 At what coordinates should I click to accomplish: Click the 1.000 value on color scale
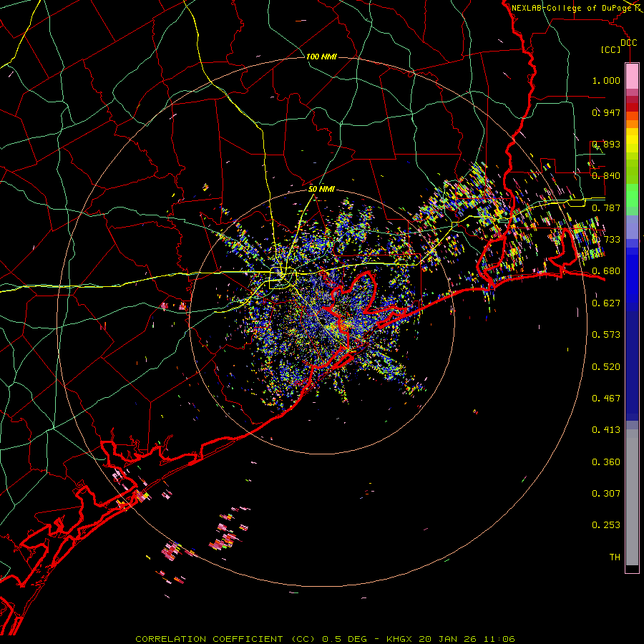606,80
